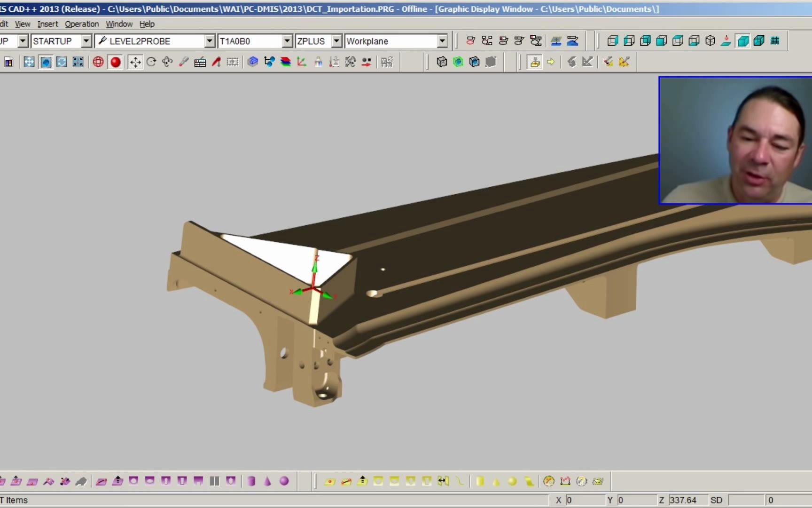The width and height of the screenshot is (812, 508).
Task: Open the ZPLUS workplane dropdown
Action: [336, 41]
